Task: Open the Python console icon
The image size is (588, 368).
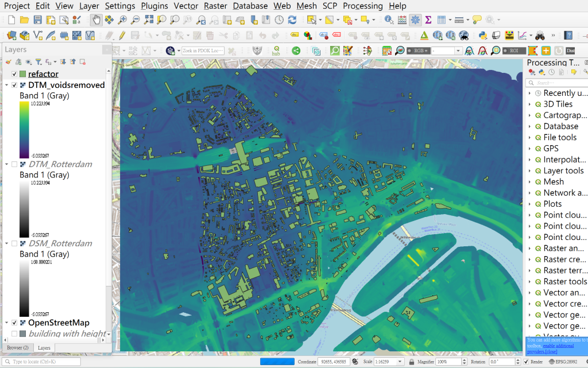Action: click(x=483, y=36)
